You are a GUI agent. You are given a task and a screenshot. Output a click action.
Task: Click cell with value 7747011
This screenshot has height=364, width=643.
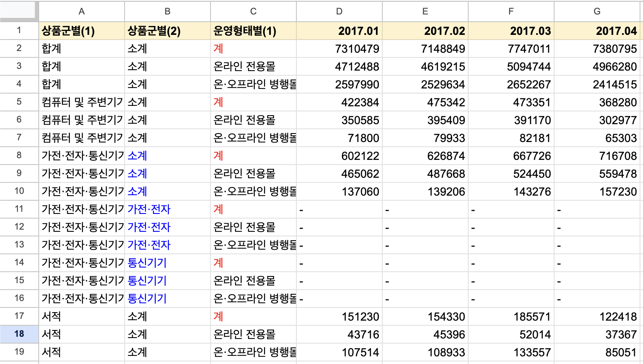(x=511, y=48)
